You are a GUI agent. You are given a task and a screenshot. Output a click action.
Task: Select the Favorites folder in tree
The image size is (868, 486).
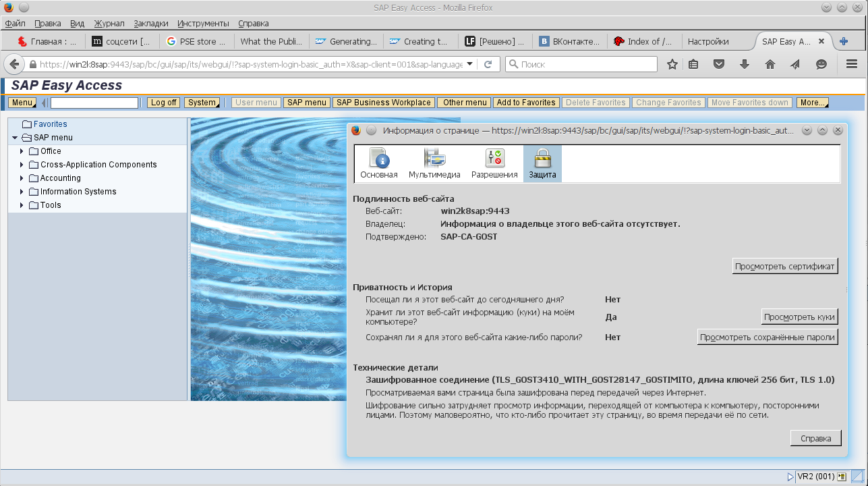tap(50, 124)
